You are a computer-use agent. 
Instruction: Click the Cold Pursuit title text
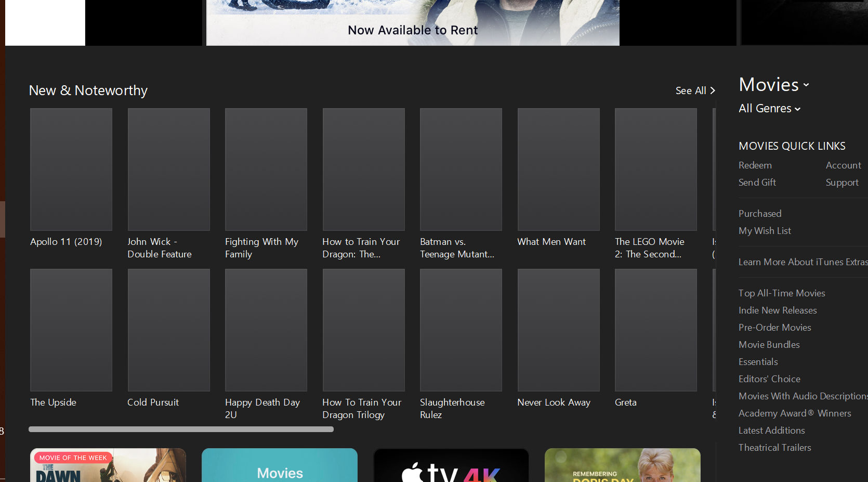coord(153,402)
